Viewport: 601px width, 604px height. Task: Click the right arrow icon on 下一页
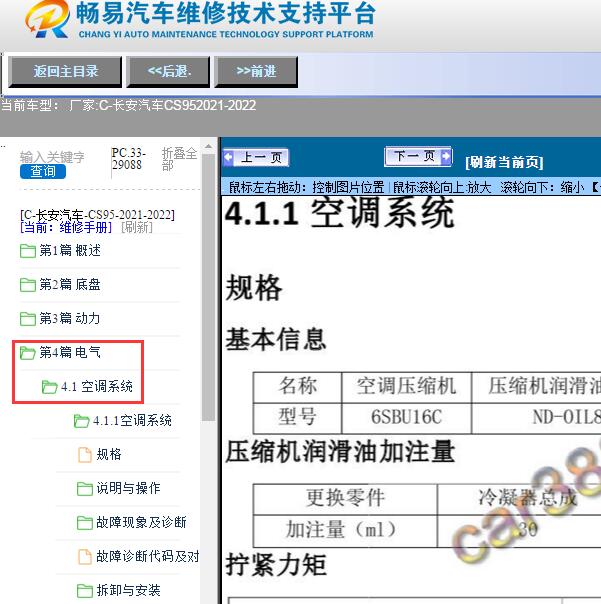click(x=446, y=156)
